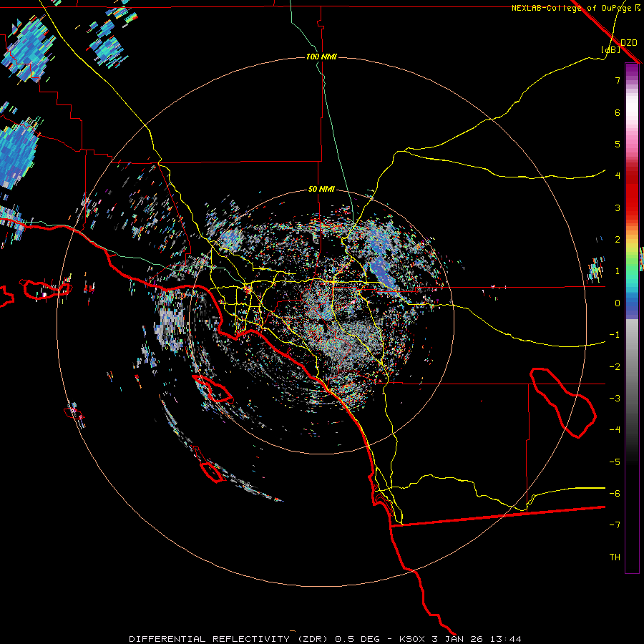The image size is (644, 644).
Task: Click the DZD product label
Action: (x=629, y=43)
